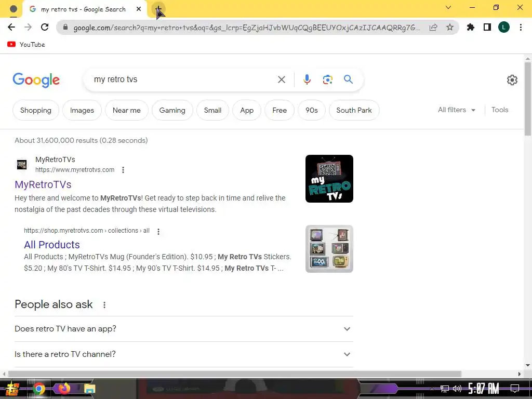Open the Windows Start menu
The height and width of the screenshot is (399, 532).
click(x=12, y=389)
